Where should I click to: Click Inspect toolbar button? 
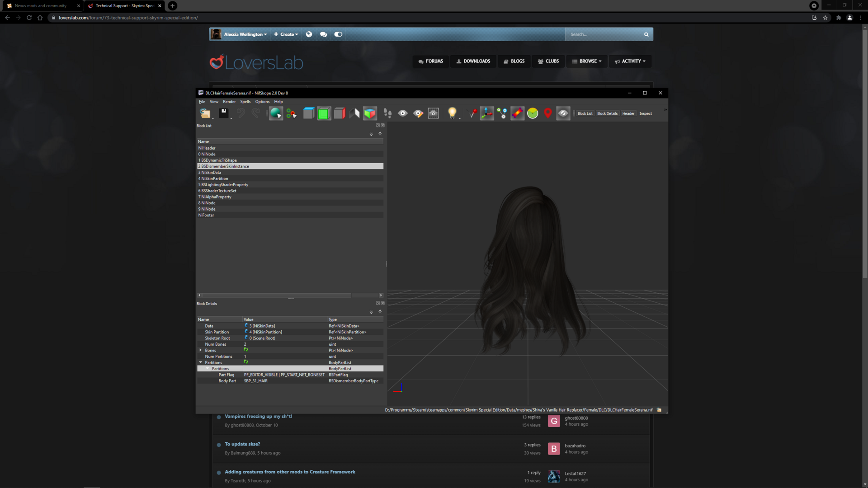646,113
